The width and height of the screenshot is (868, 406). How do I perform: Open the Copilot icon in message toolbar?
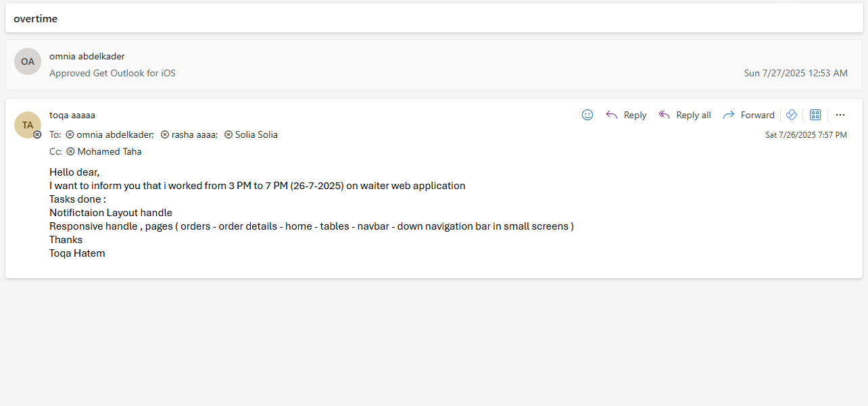click(x=792, y=115)
